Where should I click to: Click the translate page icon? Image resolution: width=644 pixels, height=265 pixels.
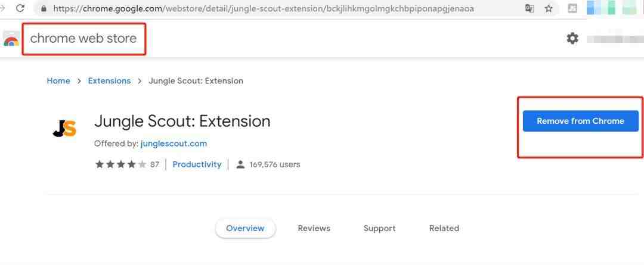(x=530, y=8)
